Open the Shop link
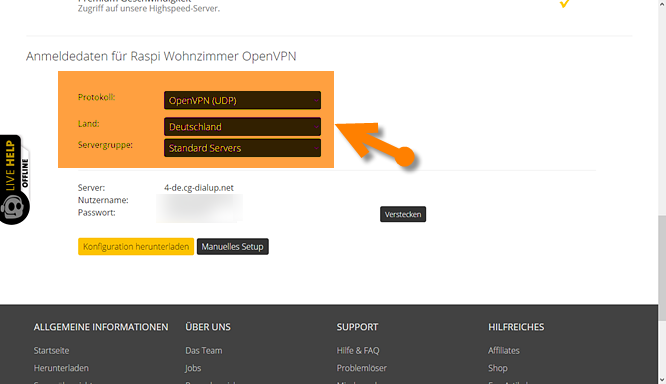 point(497,368)
